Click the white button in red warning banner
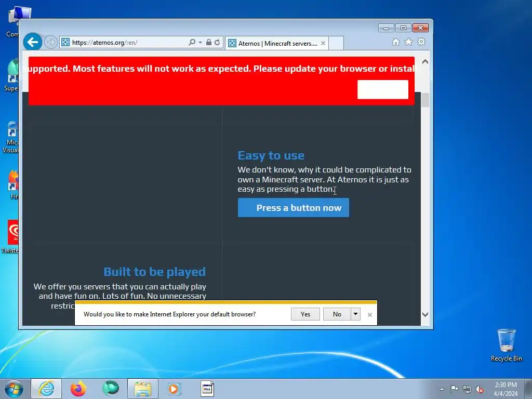Viewport: 532px width, 399px height. 383,89
